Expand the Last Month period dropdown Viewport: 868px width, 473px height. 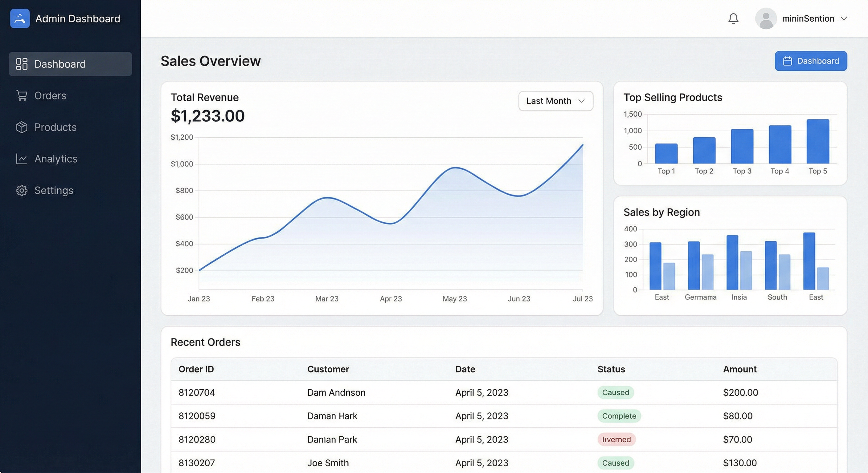coord(555,101)
